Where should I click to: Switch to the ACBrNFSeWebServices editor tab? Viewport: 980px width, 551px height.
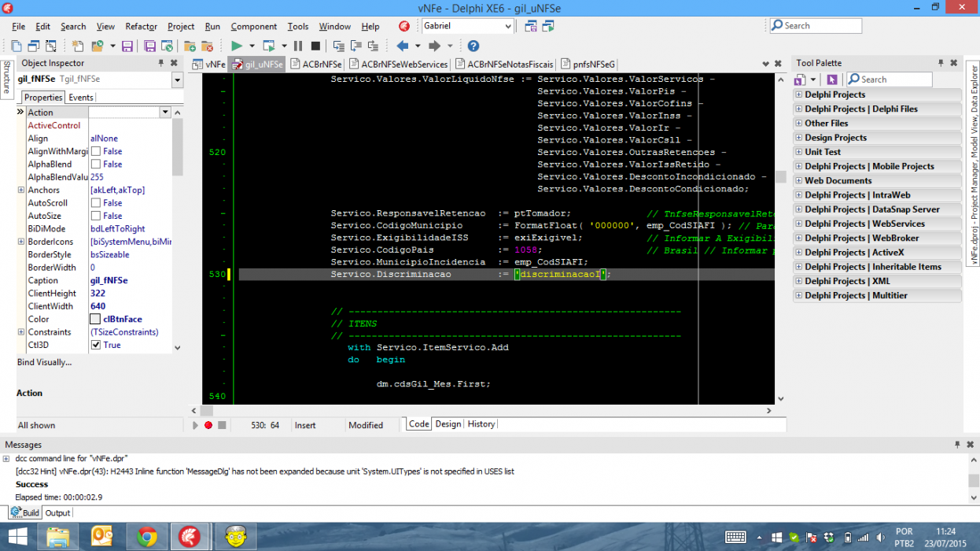pyautogui.click(x=399, y=64)
